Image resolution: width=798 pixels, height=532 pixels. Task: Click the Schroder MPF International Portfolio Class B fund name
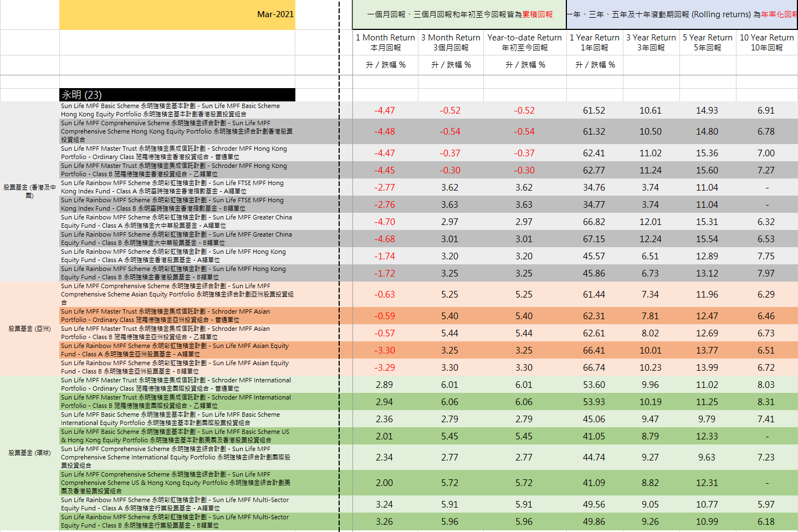(177, 402)
